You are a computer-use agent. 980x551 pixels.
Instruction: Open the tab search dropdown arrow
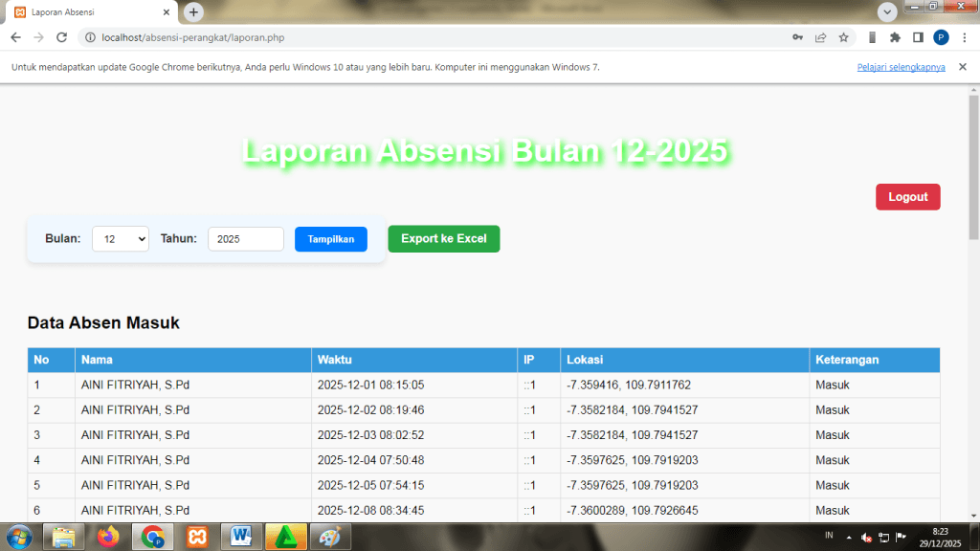[887, 11]
